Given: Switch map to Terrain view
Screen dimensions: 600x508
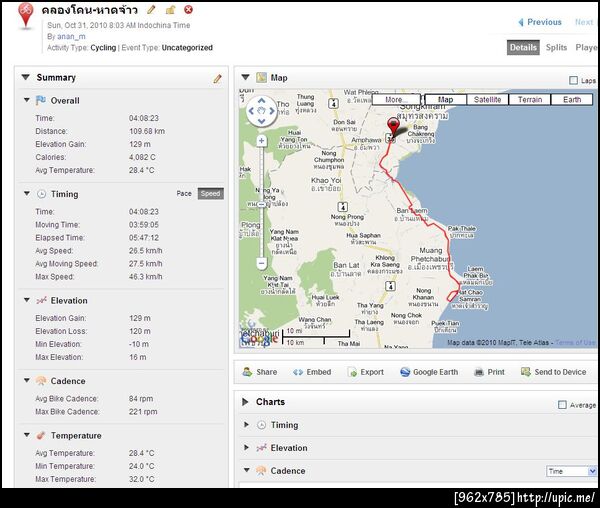Looking at the screenshot, I should click(530, 99).
